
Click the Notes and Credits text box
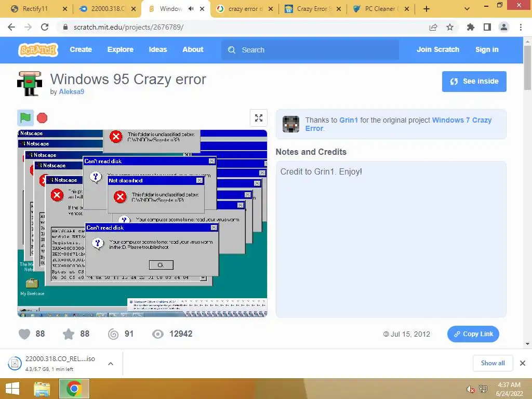click(x=391, y=239)
